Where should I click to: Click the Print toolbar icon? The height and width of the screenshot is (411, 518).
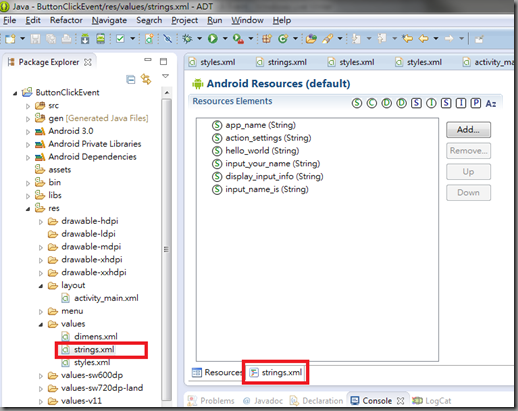point(67,39)
